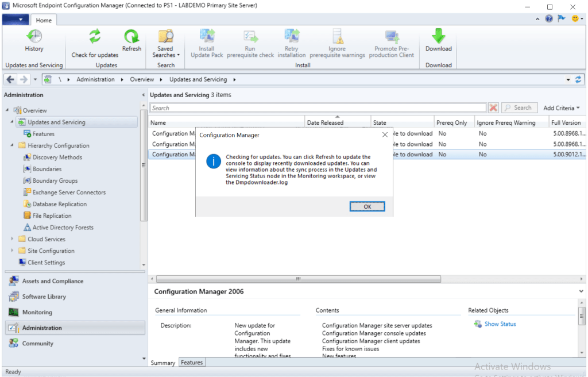Image resolution: width=588 pixels, height=377 pixels.
Task: Select Boundary Groups in the tree
Action: coord(55,180)
